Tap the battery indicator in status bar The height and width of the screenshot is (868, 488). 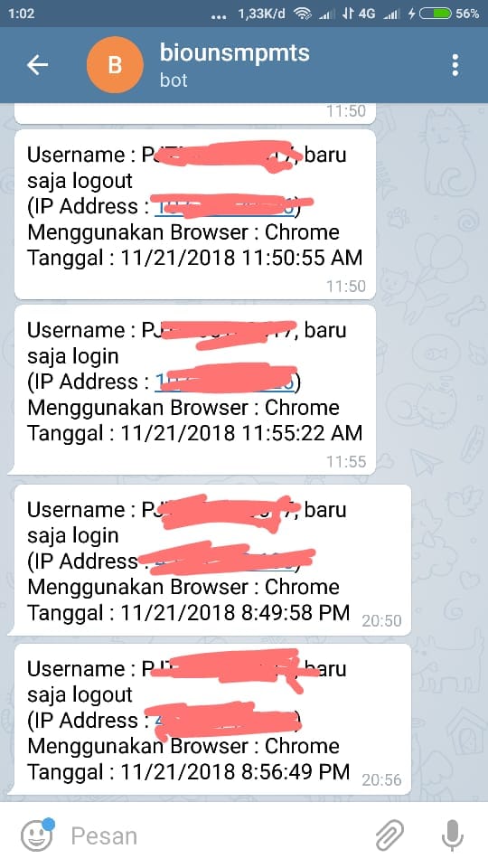coord(436,14)
